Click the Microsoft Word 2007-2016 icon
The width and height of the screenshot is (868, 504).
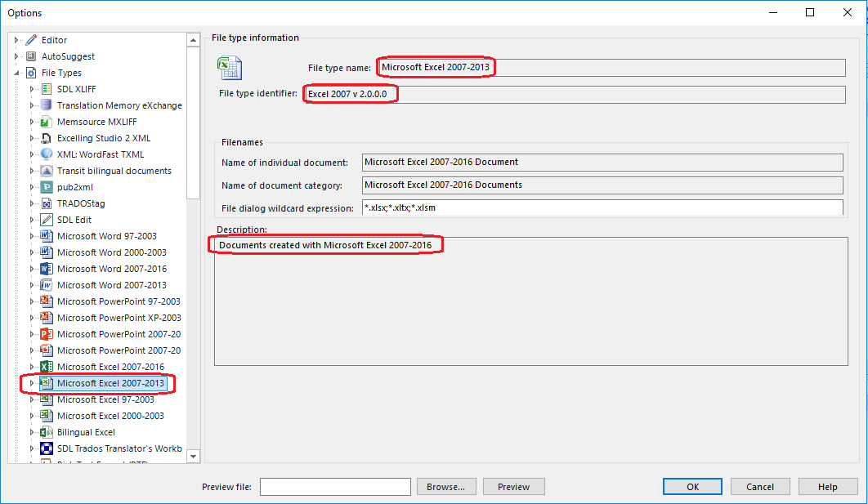pyautogui.click(x=47, y=268)
